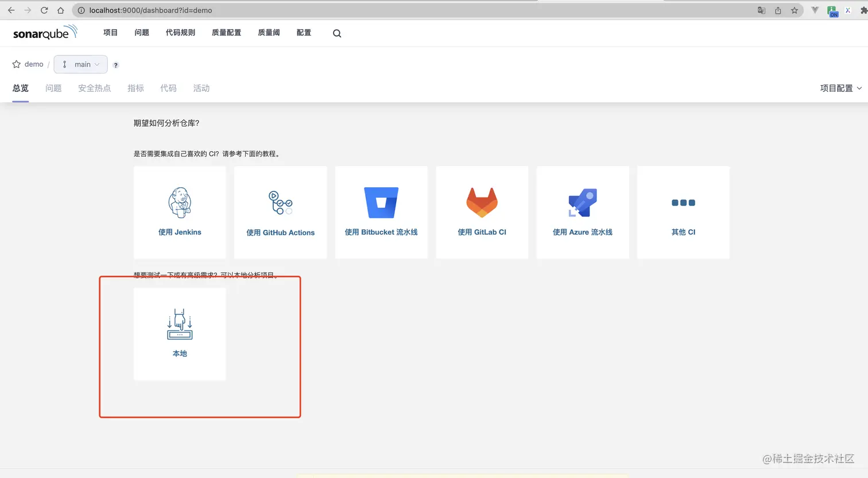Select 使用 Jenkins label
This screenshot has width=868, height=478.
click(x=180, y=232)
